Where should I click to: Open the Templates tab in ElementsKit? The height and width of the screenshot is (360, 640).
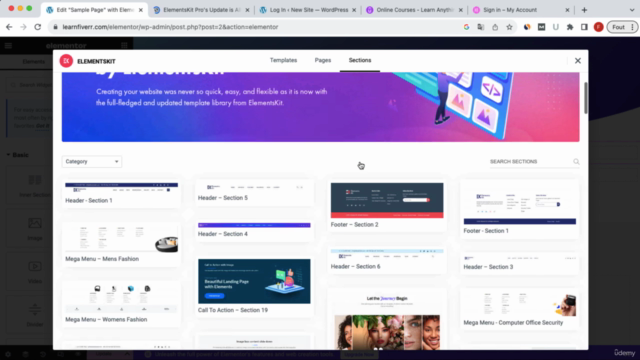point(283,60)
